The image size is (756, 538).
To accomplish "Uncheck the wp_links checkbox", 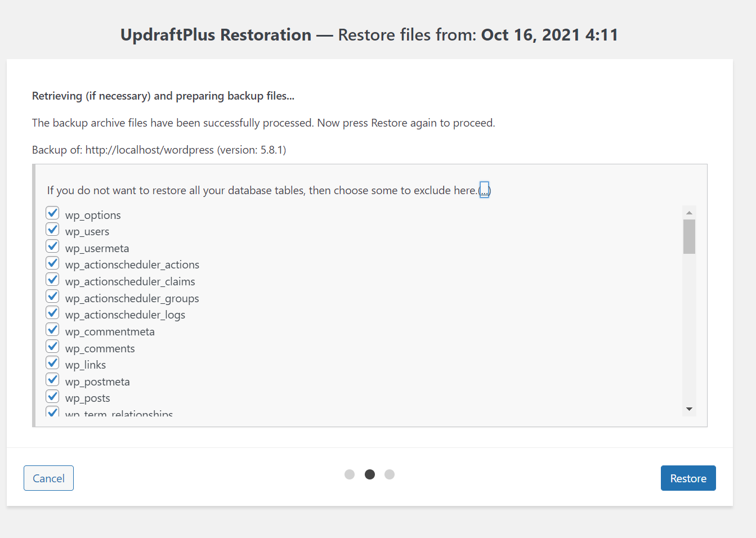I will pos(53,362).
